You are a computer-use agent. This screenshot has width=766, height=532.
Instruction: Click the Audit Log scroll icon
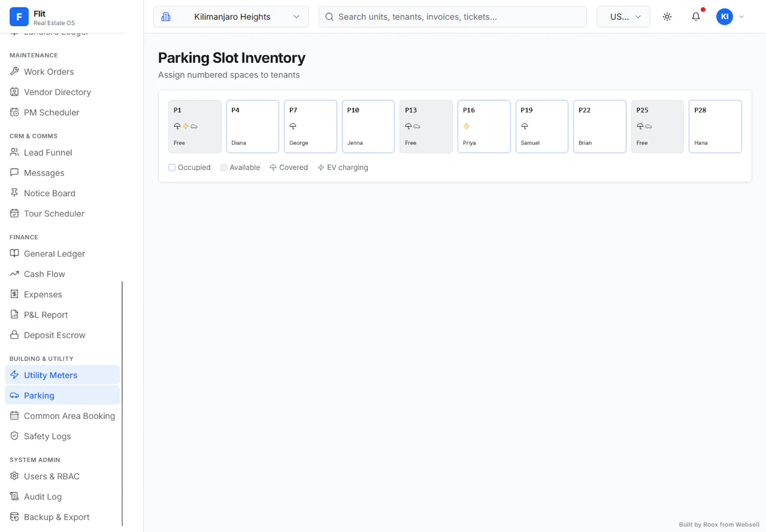(x=14, y=496)
